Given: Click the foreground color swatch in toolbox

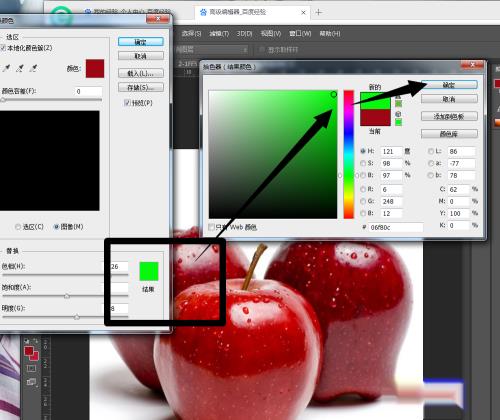Looking at the screenshot, I should (29, 351).
